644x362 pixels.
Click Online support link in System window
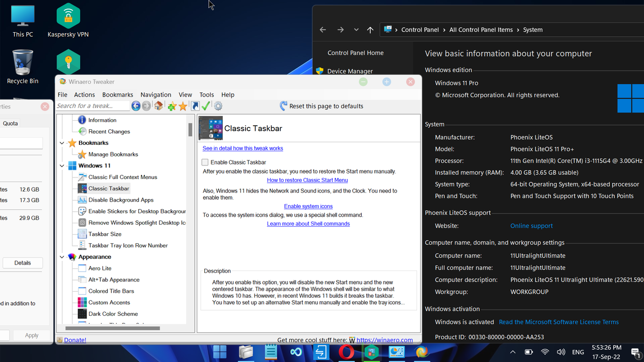point(531,226)
